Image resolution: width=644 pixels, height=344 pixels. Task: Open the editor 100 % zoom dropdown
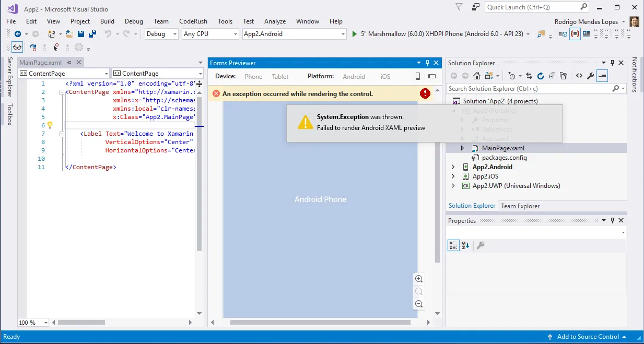click(x=33, y=323)
